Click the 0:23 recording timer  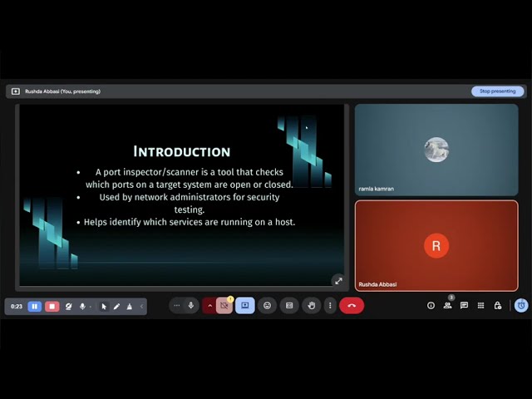pos(17,307)
